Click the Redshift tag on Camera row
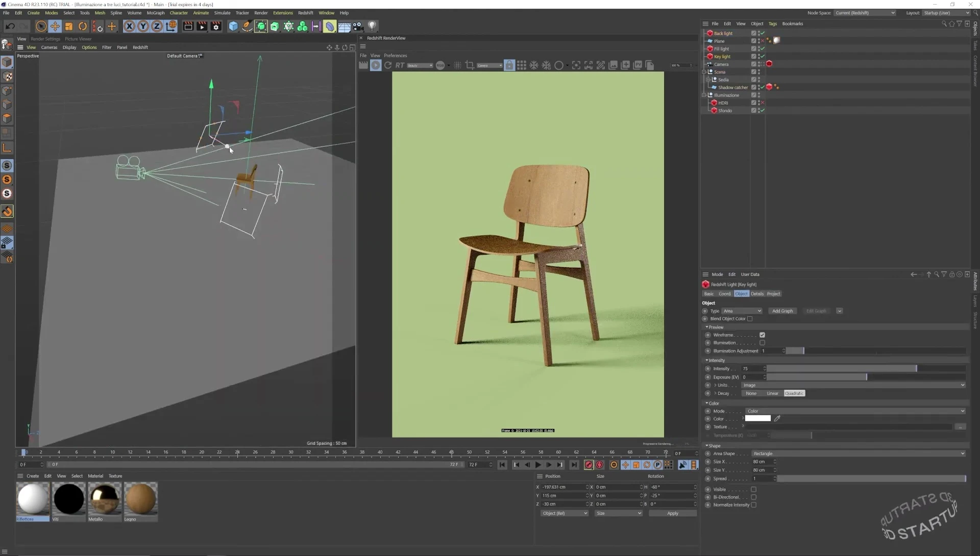Viewport: 980px width, 556px height. click(x=769, y=64)
